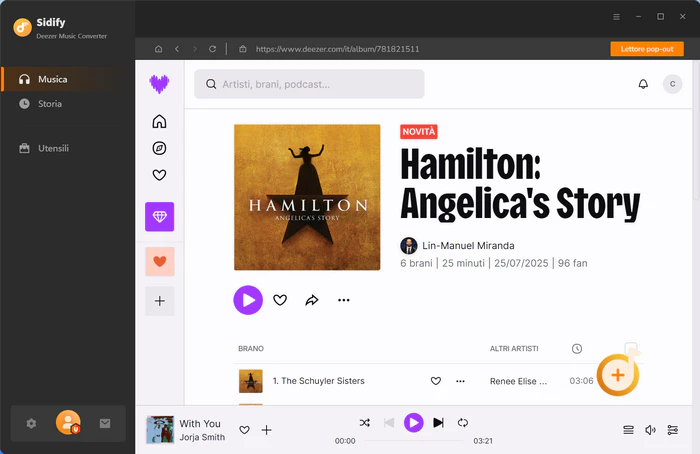Open the playback queue
700x454 pixels.
coord(628,430)
